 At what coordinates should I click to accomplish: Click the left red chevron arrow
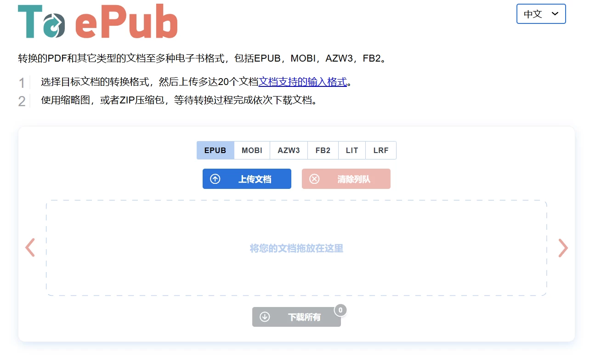coord(29,248)
